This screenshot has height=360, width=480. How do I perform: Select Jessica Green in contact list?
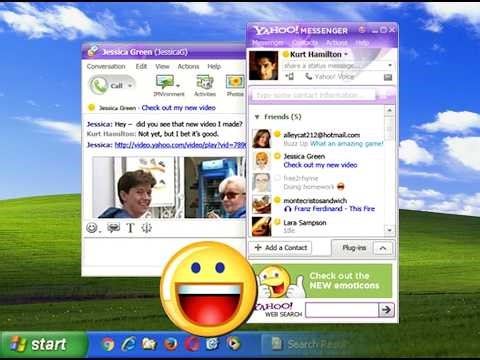tap(304, 156)
